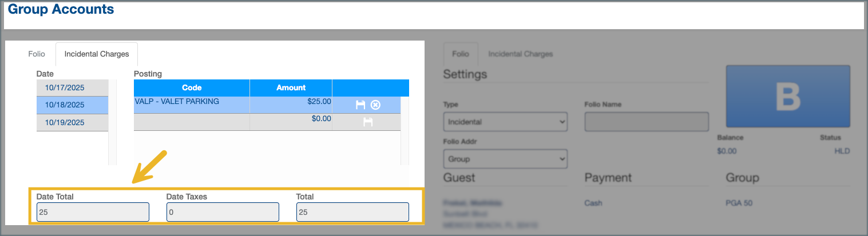Click the Date Total field
Screen dimensions: 868x236
point(93,212)
